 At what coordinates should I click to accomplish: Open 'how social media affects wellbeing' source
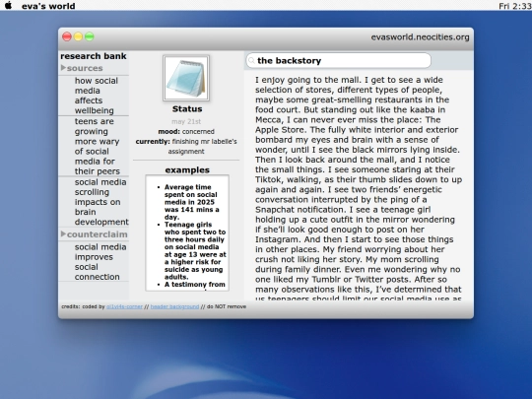point(97,96)
